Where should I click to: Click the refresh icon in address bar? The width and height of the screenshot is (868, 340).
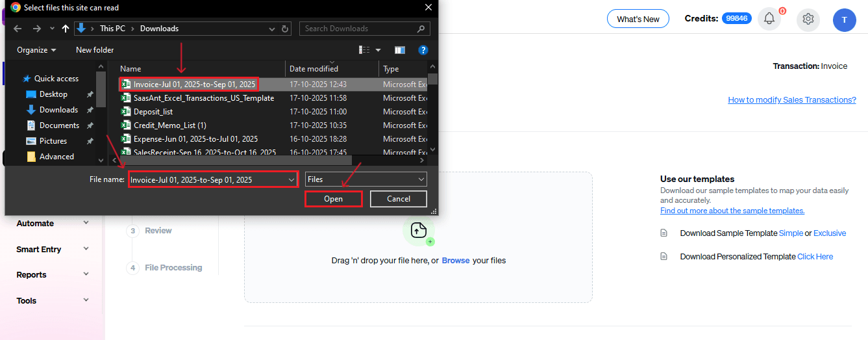coord(286,29)
